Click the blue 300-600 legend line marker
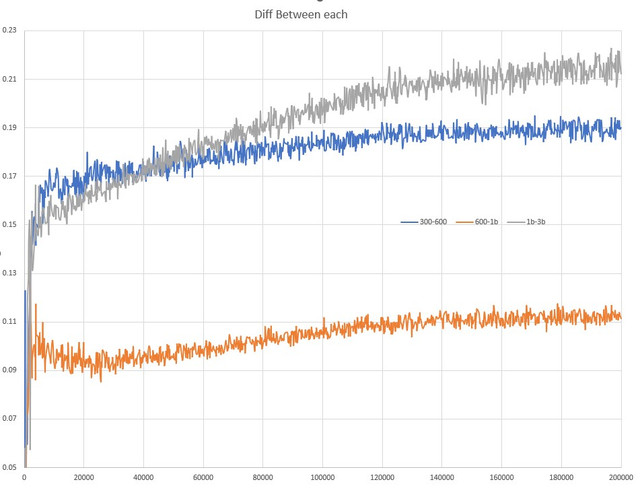 point(409,222)
